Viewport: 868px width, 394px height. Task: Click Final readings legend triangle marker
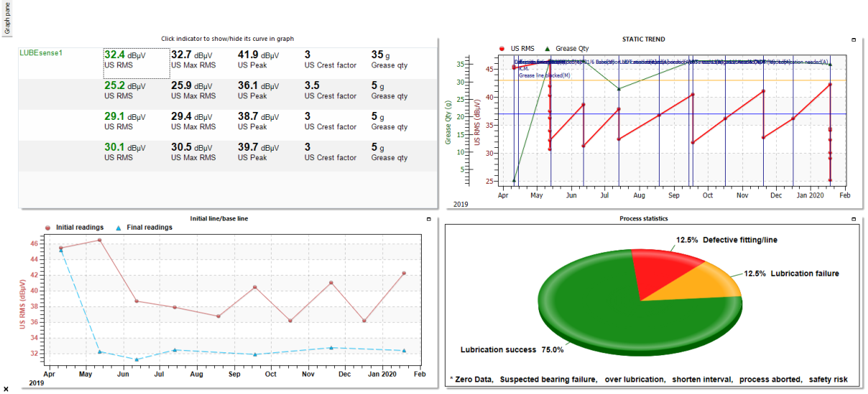(118, 228)
